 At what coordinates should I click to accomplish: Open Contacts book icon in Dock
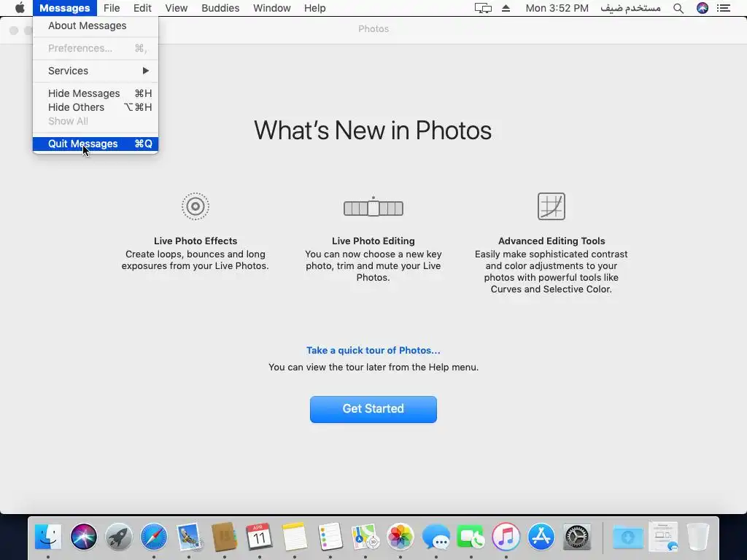click(x=225, y=537)
